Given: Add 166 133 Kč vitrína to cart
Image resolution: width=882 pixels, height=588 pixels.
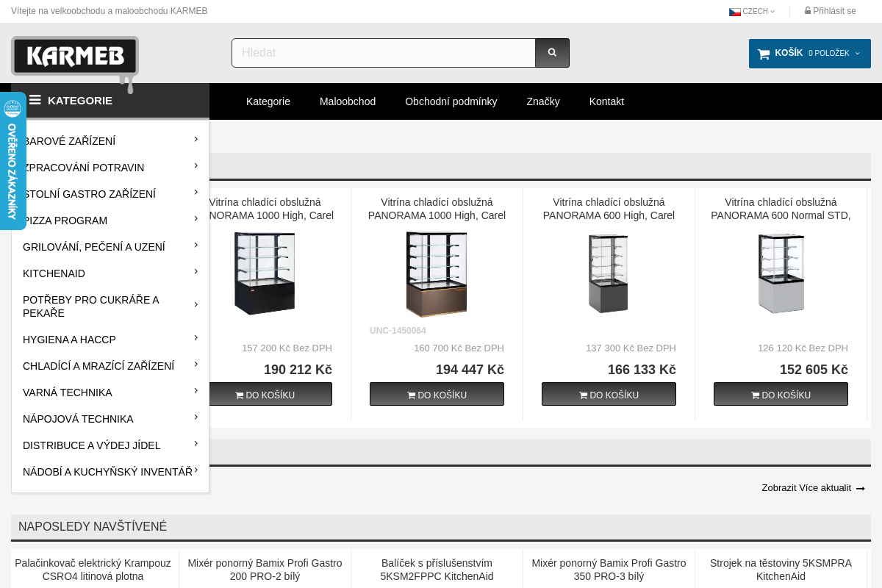Looking at the screenshot, I should [x=609, y=394].
